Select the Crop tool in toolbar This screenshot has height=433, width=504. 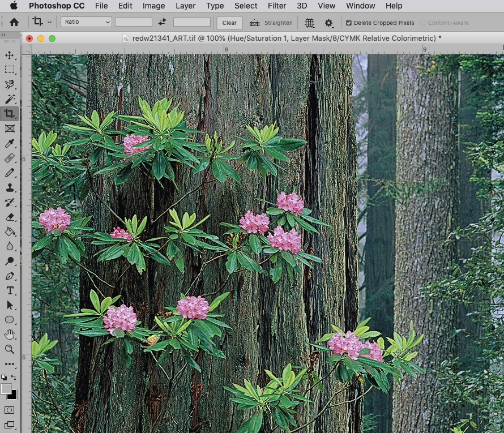[x=9, y=114]
